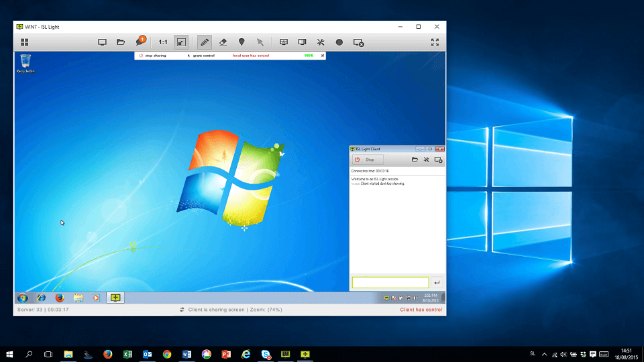Viewport: 644px width, 362px height.
Task: Open the chat bubble with notification badge
Action: click(x=140, y=42)
